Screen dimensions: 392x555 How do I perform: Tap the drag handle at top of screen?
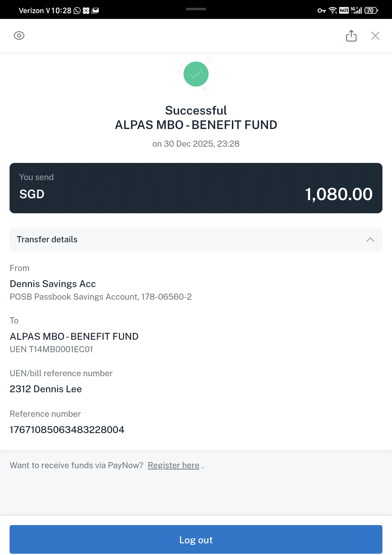[196, 9]
